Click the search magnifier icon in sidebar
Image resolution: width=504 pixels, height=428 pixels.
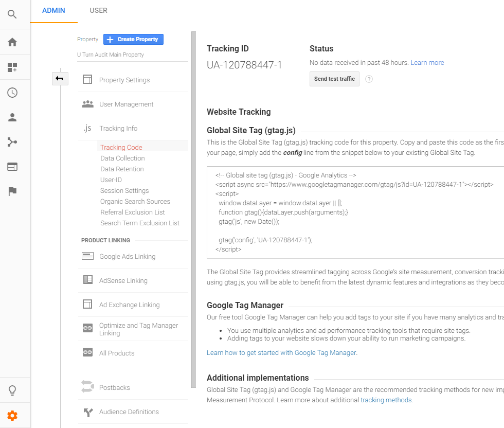[12, 14]
